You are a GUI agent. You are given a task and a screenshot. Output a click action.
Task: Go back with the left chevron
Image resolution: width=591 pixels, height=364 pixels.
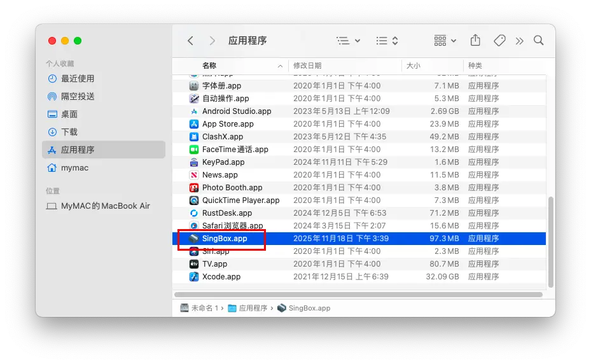click(x=190, y=41)
